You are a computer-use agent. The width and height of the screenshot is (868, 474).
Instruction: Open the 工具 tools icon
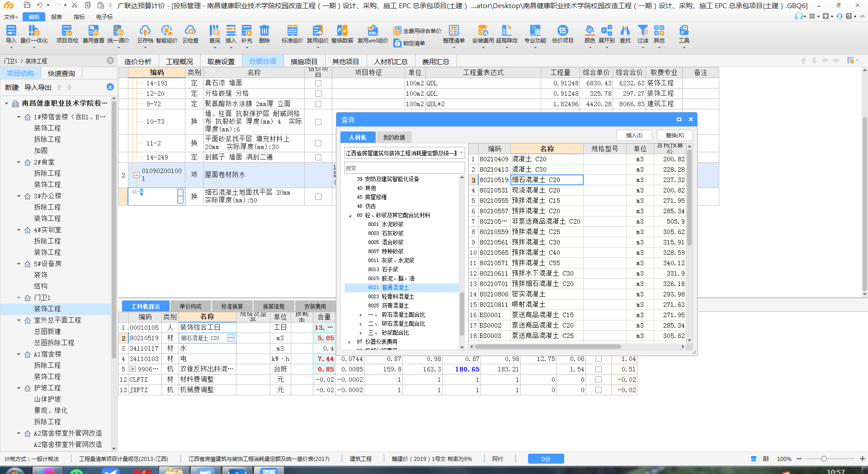(x=684, y=34)
